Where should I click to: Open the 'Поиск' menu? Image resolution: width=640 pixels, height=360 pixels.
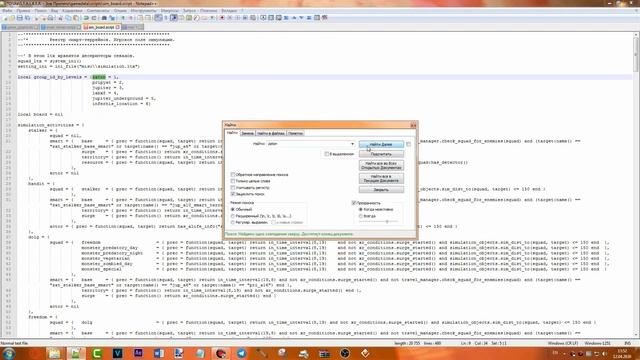pos(40,11)
